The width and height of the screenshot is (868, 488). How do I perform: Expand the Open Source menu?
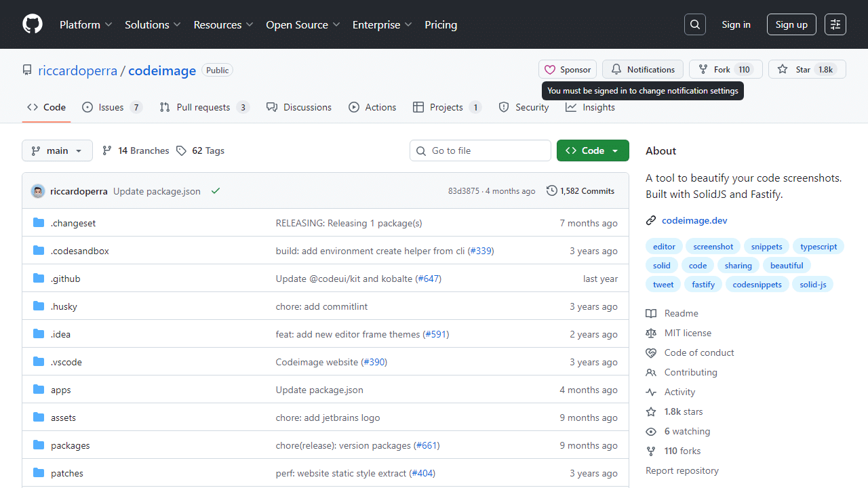[x=304, y=24]
